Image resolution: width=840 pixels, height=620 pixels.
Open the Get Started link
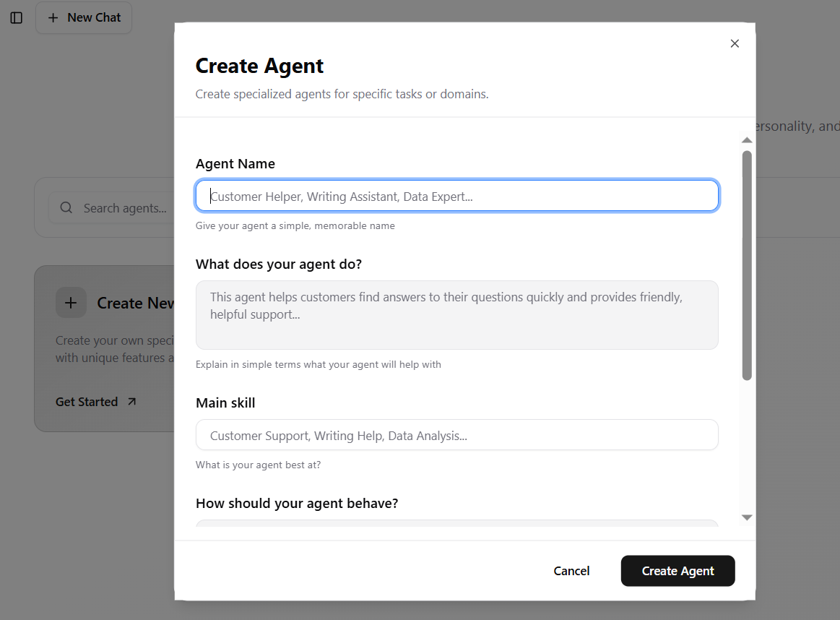pos(87,401)
